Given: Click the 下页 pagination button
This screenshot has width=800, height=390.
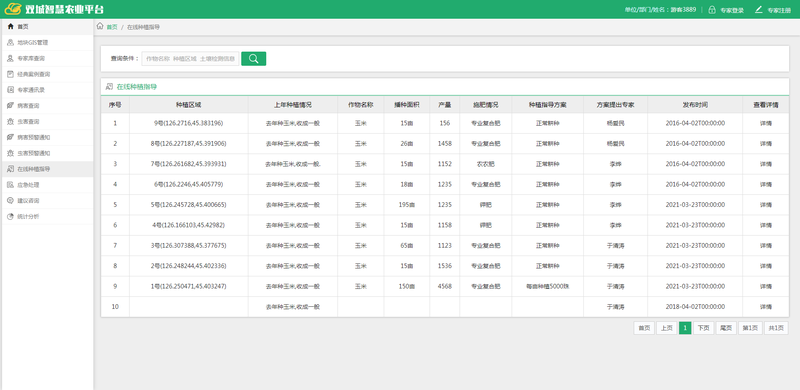Looking at the screenshot, I should [704, 328].
